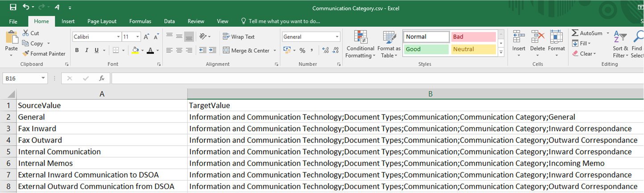Insert cells using Insert button
Viewport: 644px width, 193px height.
pyautogui.click(x=519, y=44)
